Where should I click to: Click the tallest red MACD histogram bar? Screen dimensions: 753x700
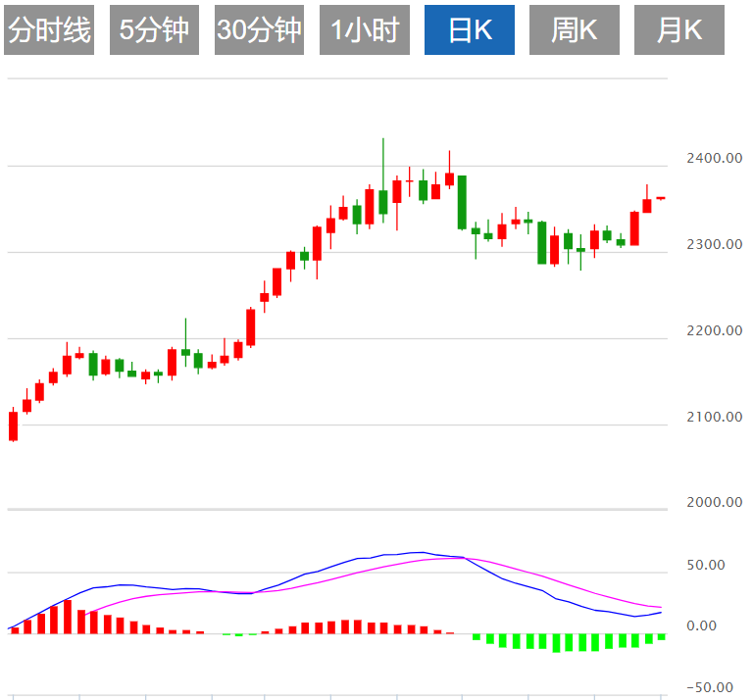pos(68,617)
